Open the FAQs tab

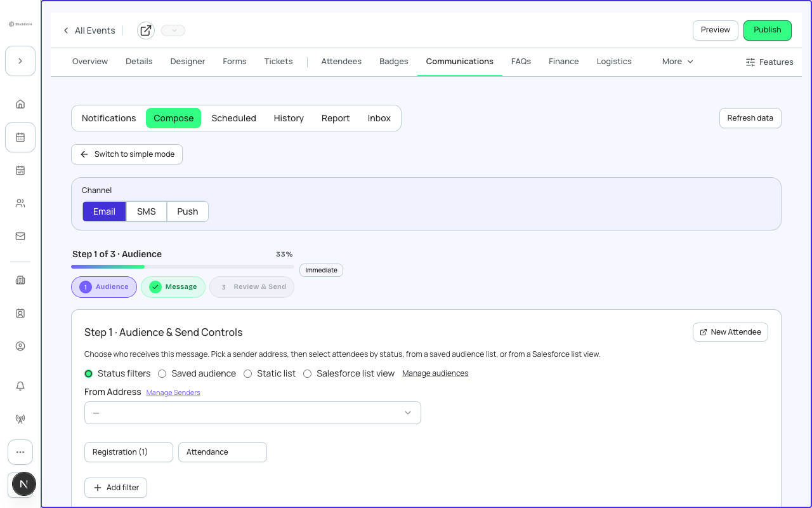tap(521, 62)
